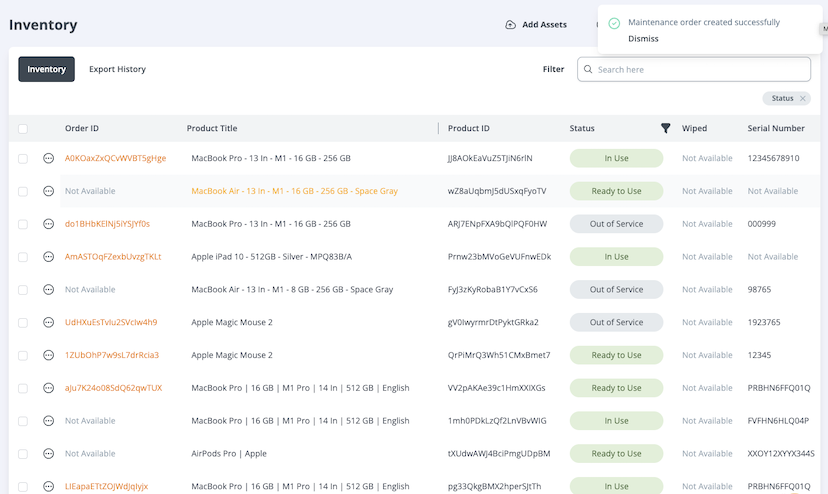Viewport: 828px width, 494px height.
Task: Remove the Status filter chip
Action: click(803, 98)
